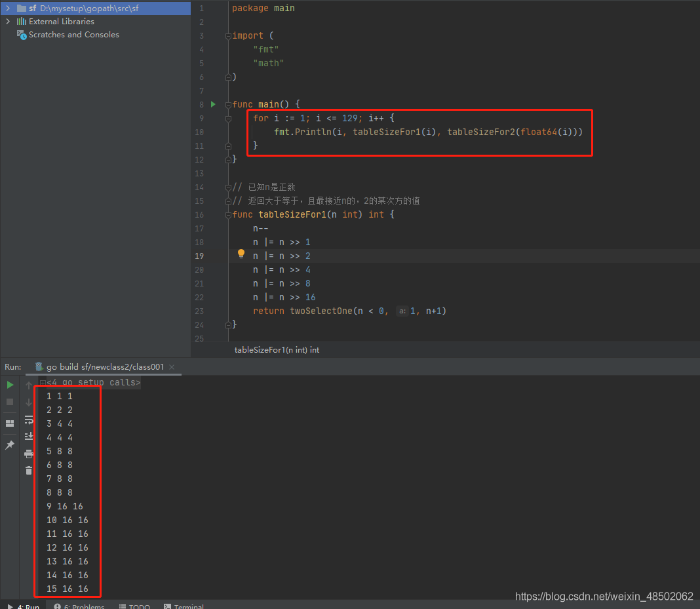Image resolution: width=700 pixels, height=609 pixels.
Task: Click the "math" import string
Action: 268,63
